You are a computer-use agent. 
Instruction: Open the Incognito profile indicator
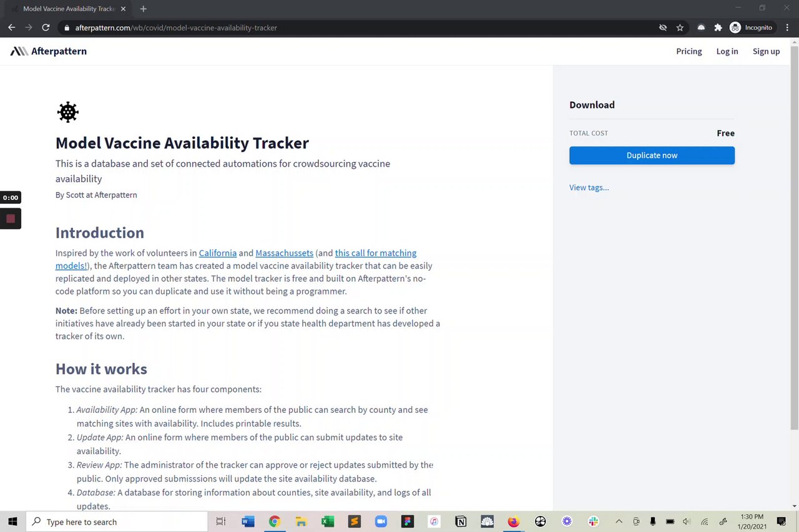[752, 27]
